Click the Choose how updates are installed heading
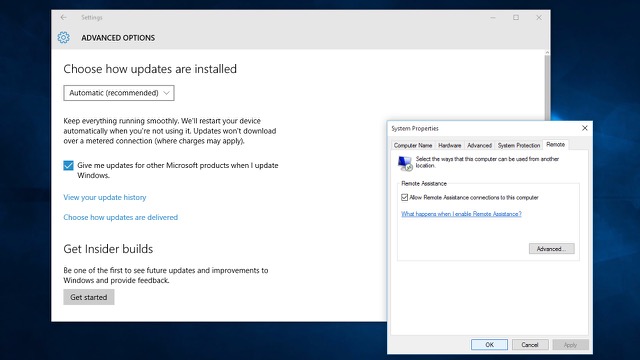Image resolution: width=640 pixels, height=360 pixels. pyautogui.click(x=150, y=69)
